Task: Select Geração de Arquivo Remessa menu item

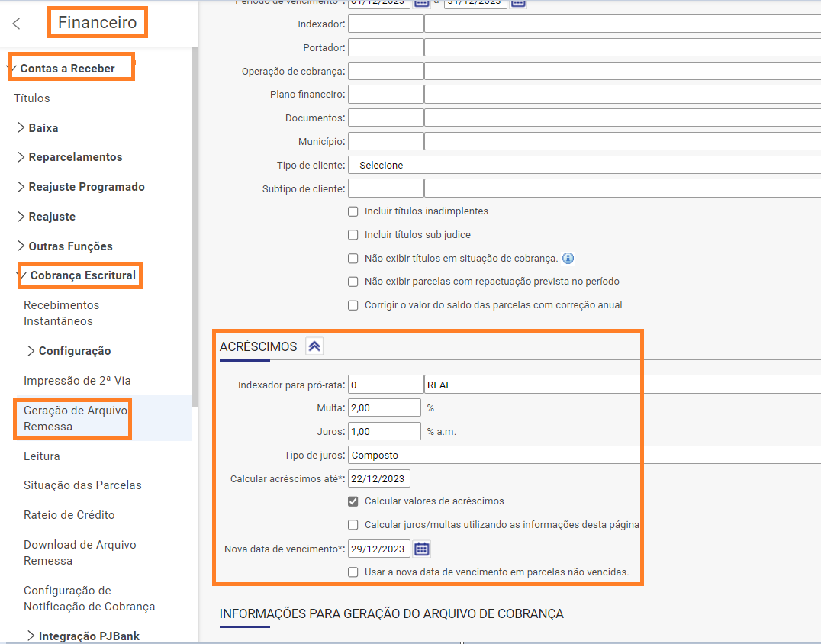Action: point(76,418)
